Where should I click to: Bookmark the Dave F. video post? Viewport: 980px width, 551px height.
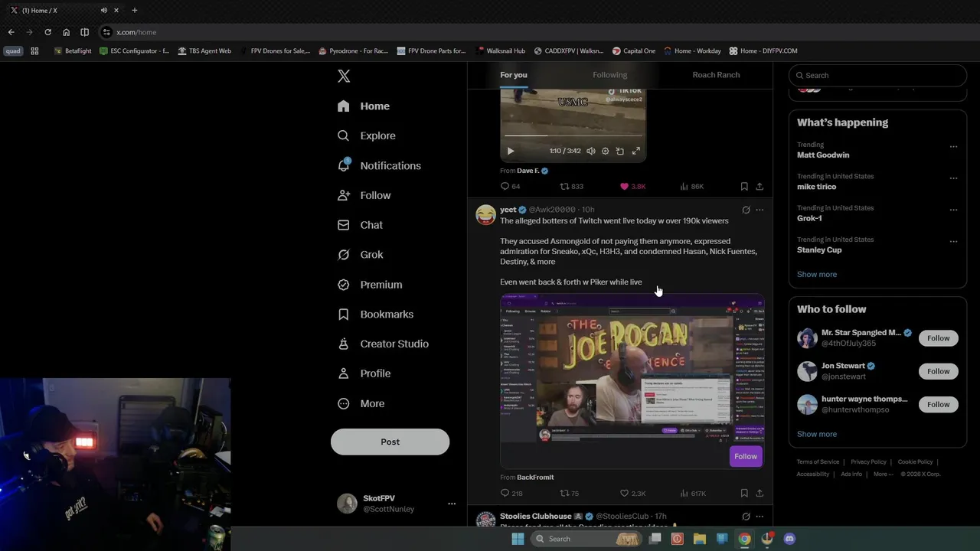[x=744, y=186]
